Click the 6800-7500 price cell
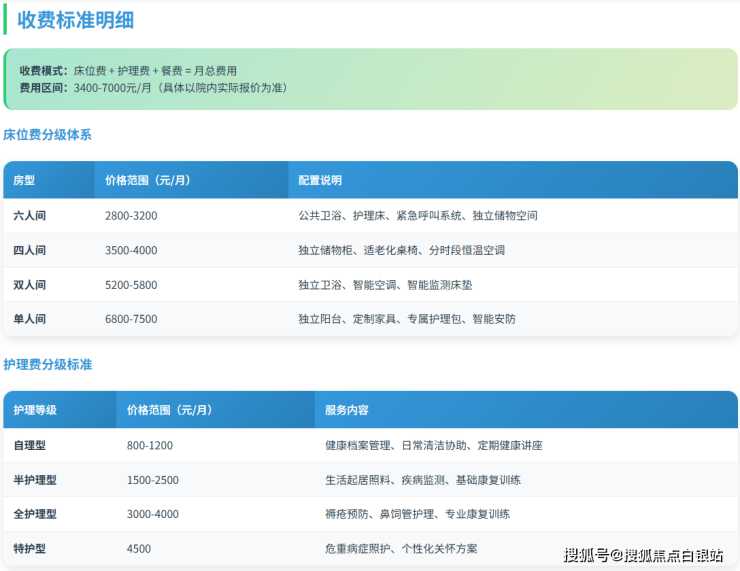 (x=131, y=319)
